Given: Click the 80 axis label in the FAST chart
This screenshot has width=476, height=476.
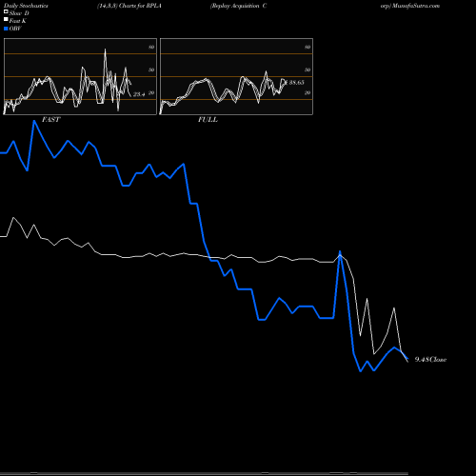Looking at the screenshot, I should click(151, 47).
